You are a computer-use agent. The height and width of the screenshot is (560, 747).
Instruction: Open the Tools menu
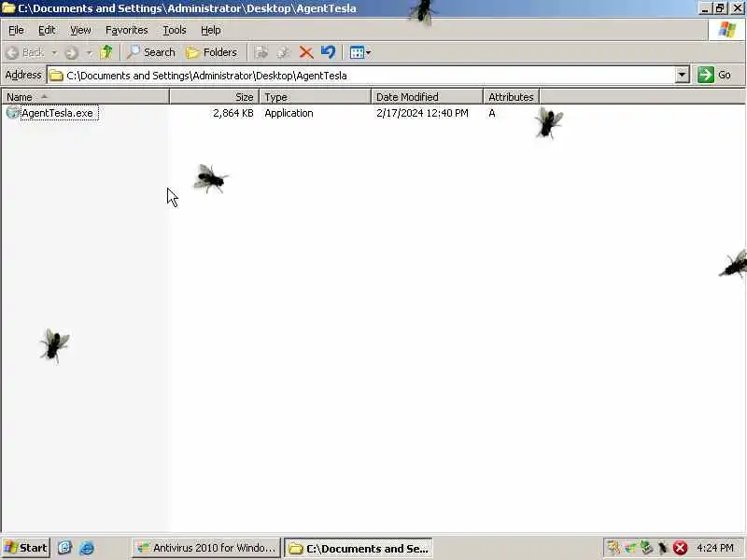175,30
